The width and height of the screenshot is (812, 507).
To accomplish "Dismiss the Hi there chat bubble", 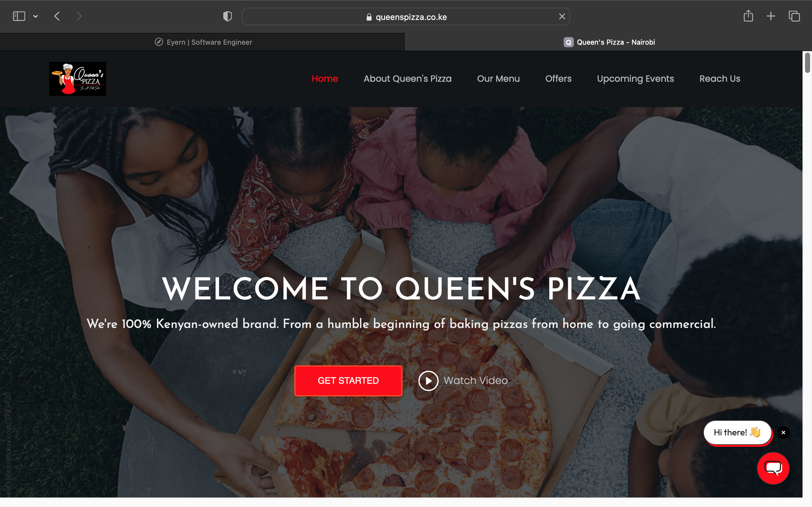I will [x=783, y=433].
